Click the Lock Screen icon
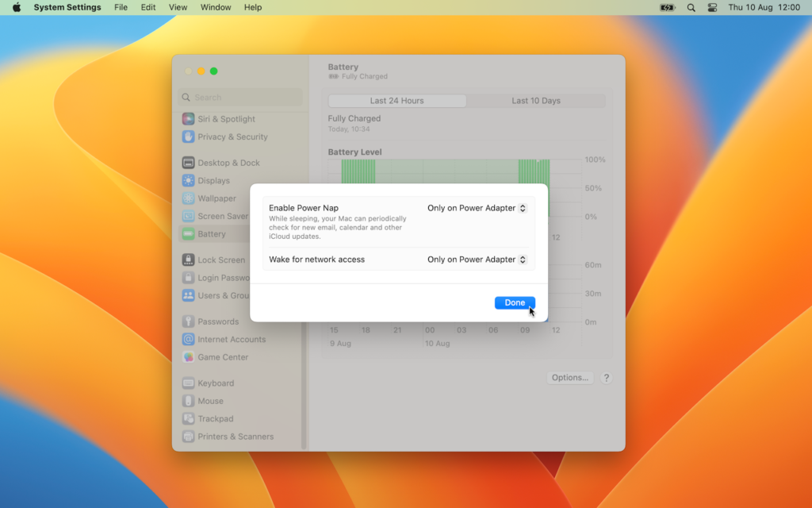 pos(188,260)
